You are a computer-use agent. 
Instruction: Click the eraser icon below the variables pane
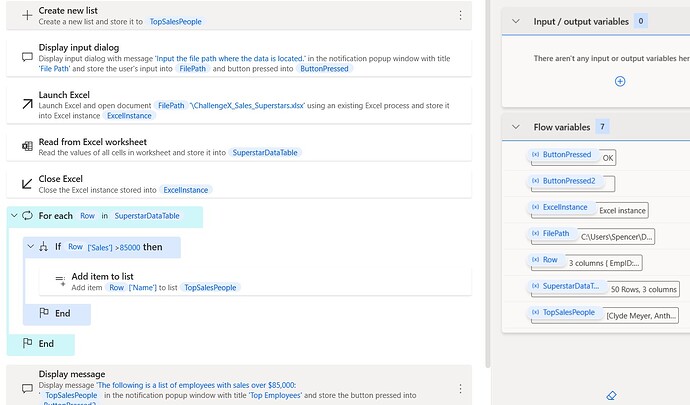click(x=611, y=395)
